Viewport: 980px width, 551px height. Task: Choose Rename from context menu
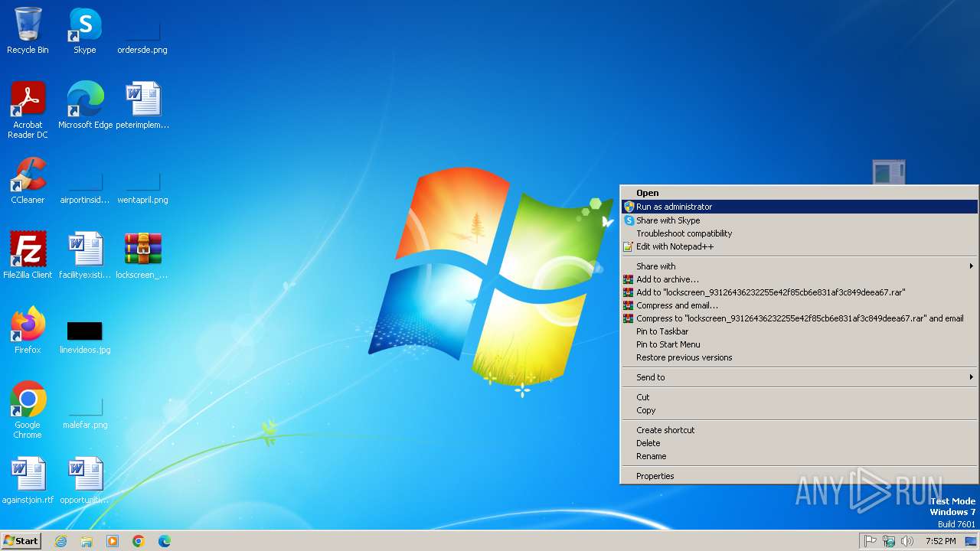tap(799, 456)
